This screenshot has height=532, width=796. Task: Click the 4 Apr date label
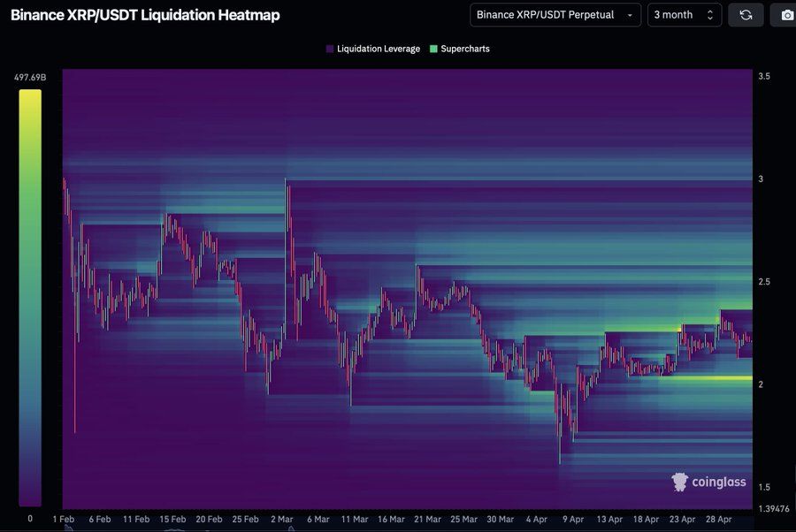pos(537,520)
